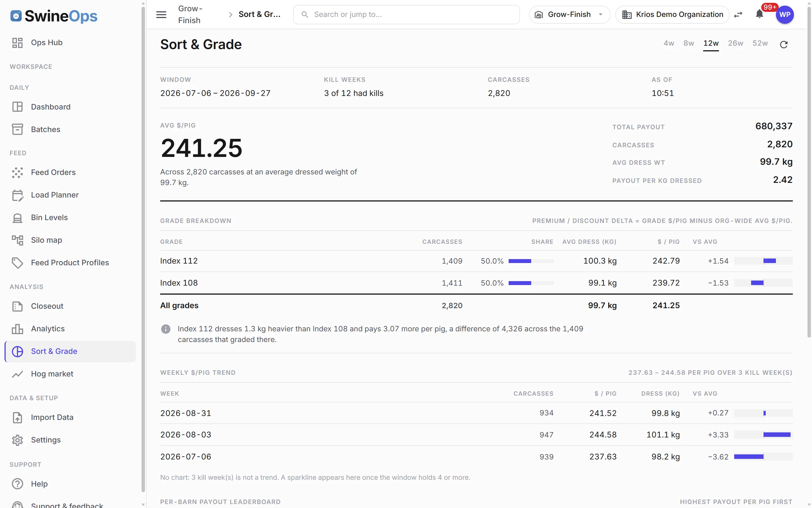Select the 12w window tab
Image resolution: width=812 pixels, height=508 pixels.
point(711,43)
